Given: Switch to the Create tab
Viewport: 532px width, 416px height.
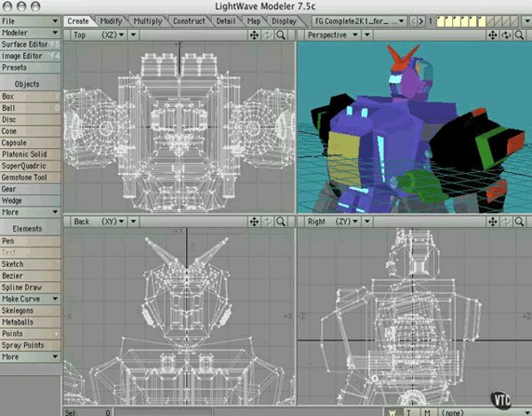Looking at the screenshot, I should click(78, 21).
